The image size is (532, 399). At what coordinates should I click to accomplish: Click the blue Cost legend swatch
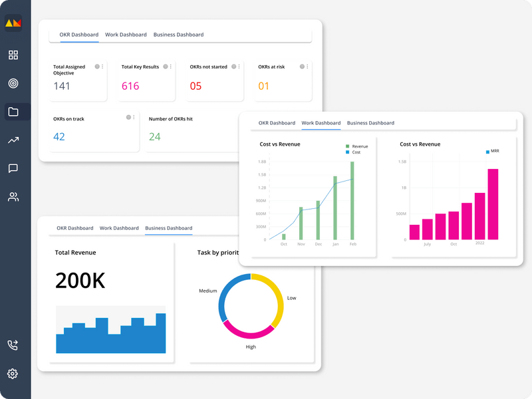(x=347, y=152)
